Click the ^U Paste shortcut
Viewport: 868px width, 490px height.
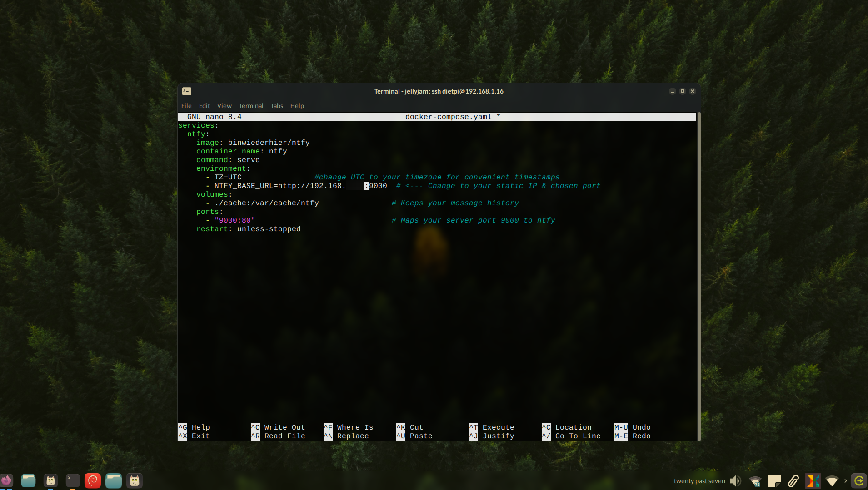point(414,436)
